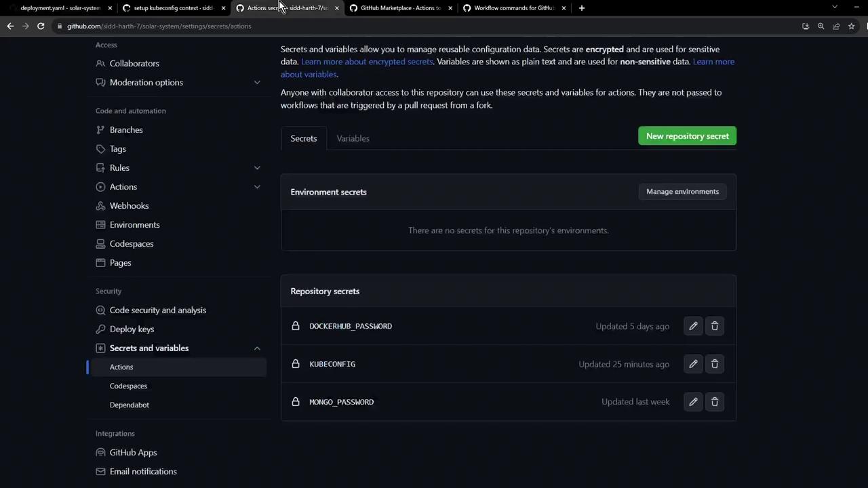Click the install app icon in address bar
This screenshot has width=868, height=488.
[x=806, y=26]
